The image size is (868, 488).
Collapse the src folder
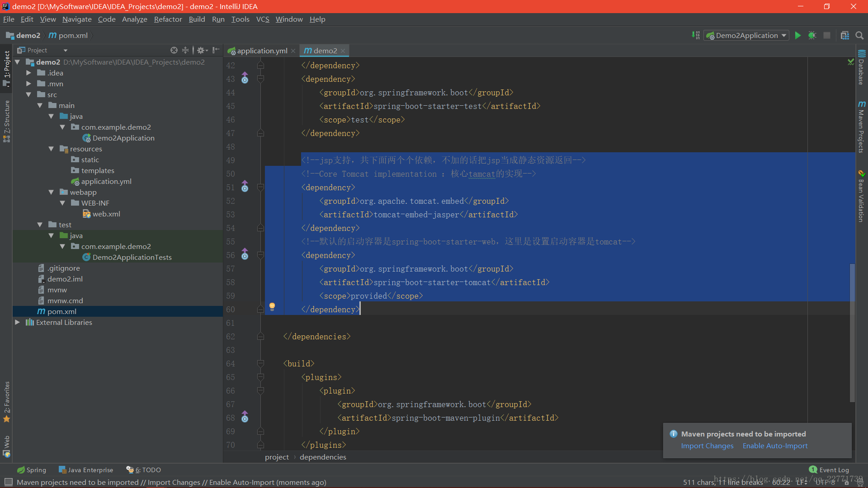(28, 94)
